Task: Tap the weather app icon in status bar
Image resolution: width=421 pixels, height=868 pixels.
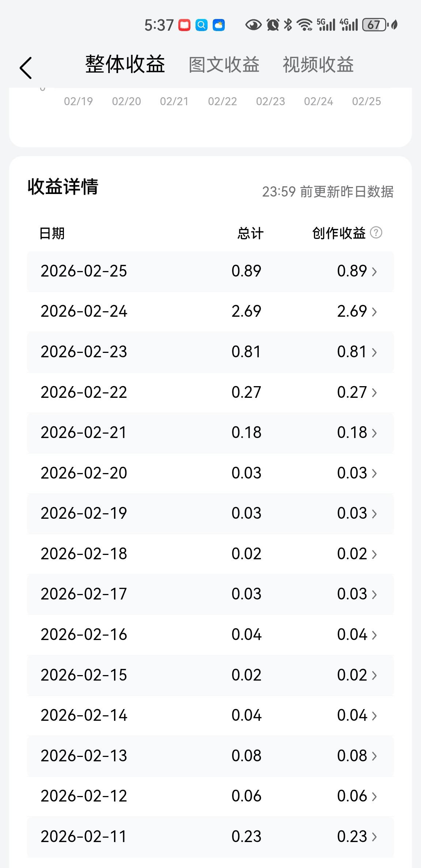Action: pyautogui.click(x=219, y=25)
